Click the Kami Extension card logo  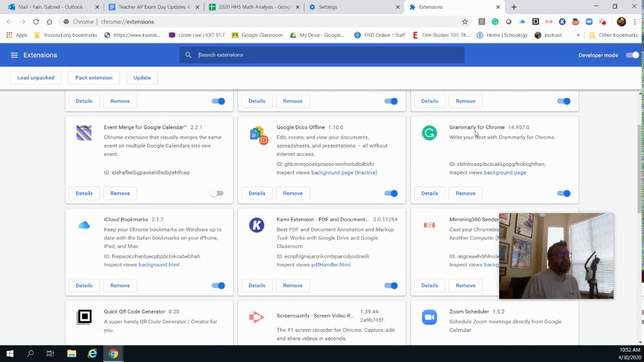257,225
